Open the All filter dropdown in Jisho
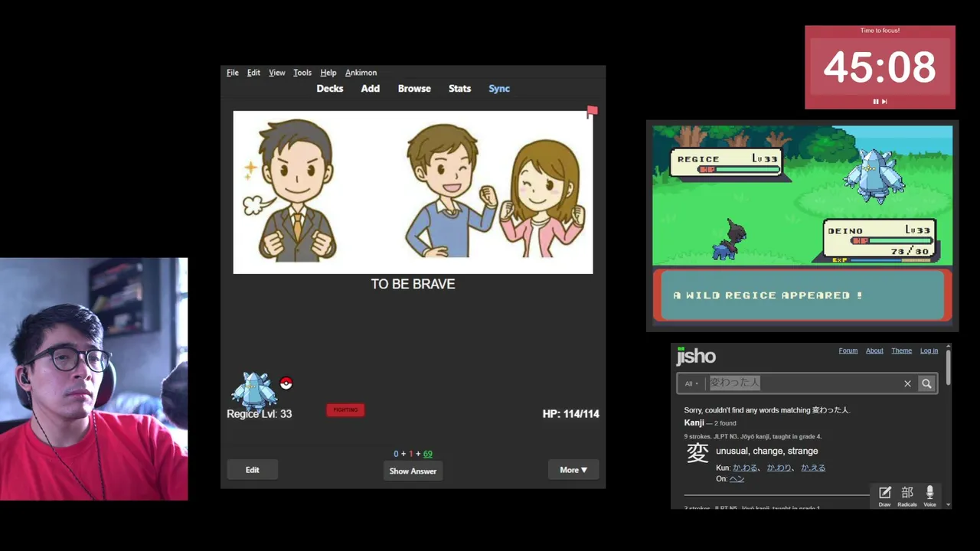This screenshot has height=551, width=980. [691, 383]
